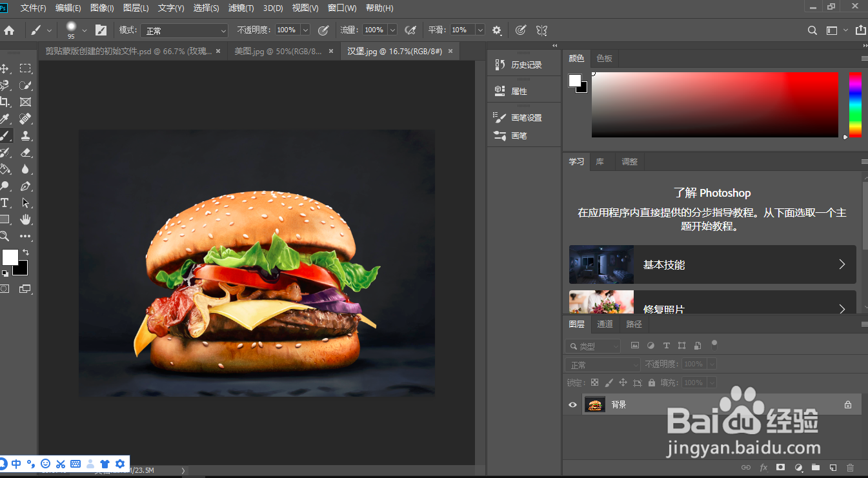Switch to the 通道 channels tab
The width and height of the screenshot is (868, 478).
[605, 324]
